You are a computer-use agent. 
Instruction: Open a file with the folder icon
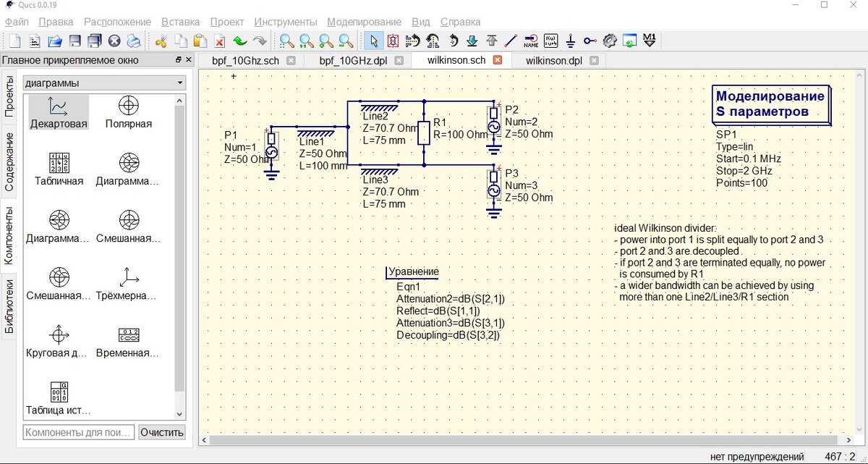tap(55, 41)
